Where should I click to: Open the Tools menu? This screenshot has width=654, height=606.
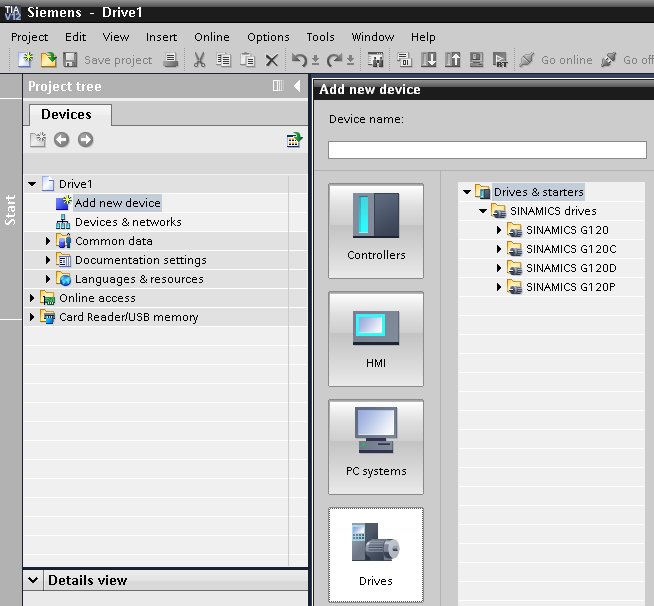tap(320, 37)
